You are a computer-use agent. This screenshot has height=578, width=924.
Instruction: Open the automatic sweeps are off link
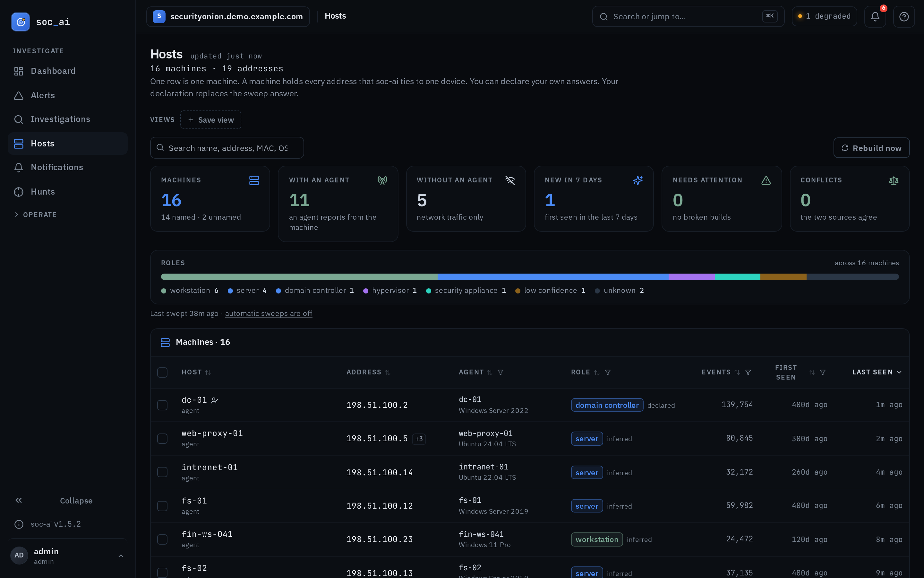269,313
